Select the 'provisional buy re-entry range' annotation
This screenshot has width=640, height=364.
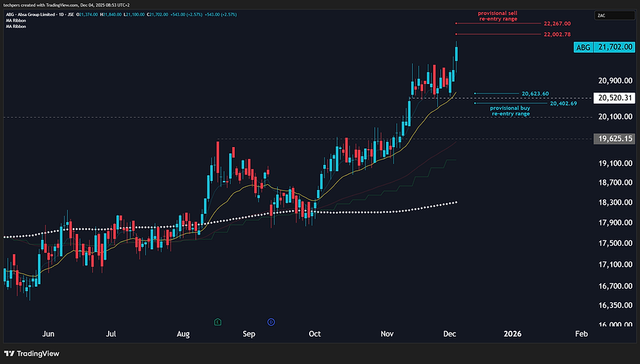click(510, 111)
